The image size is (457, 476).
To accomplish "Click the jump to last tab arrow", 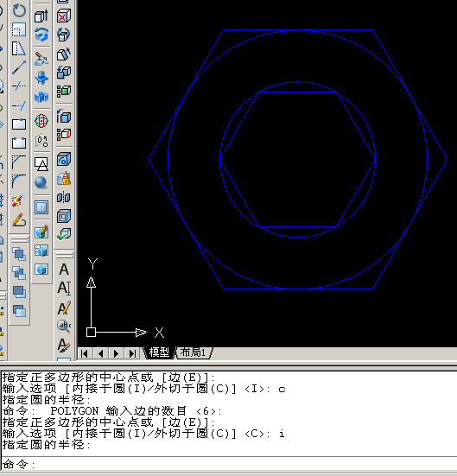I will 132,353.
